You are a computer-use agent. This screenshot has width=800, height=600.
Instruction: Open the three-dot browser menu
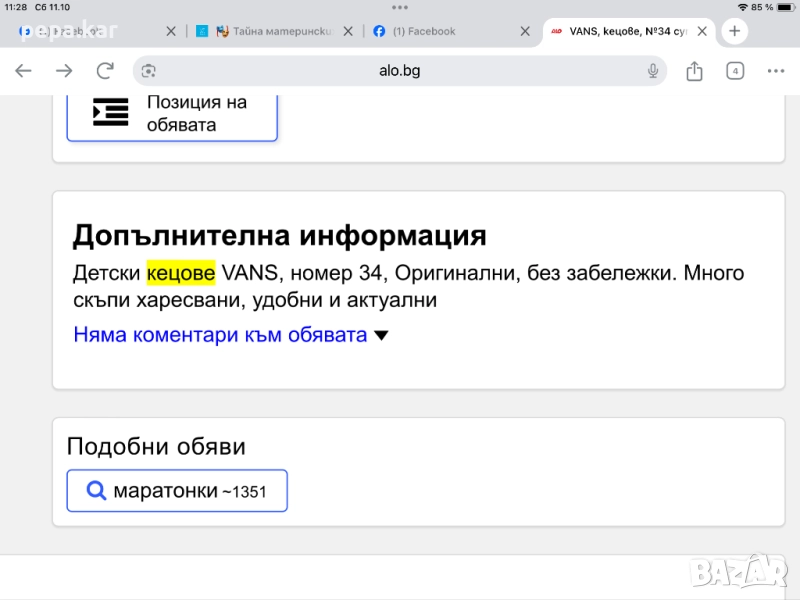(776, 71)
